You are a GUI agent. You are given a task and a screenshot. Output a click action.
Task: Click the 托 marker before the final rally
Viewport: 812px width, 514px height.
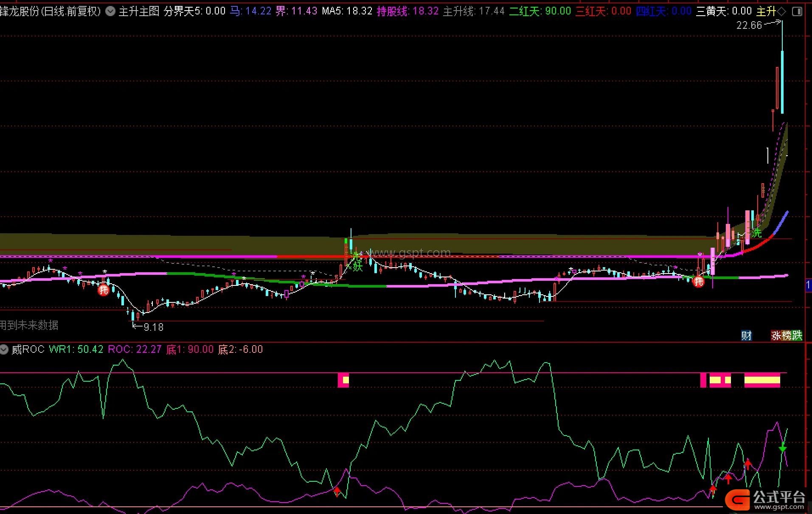point(698,281)
